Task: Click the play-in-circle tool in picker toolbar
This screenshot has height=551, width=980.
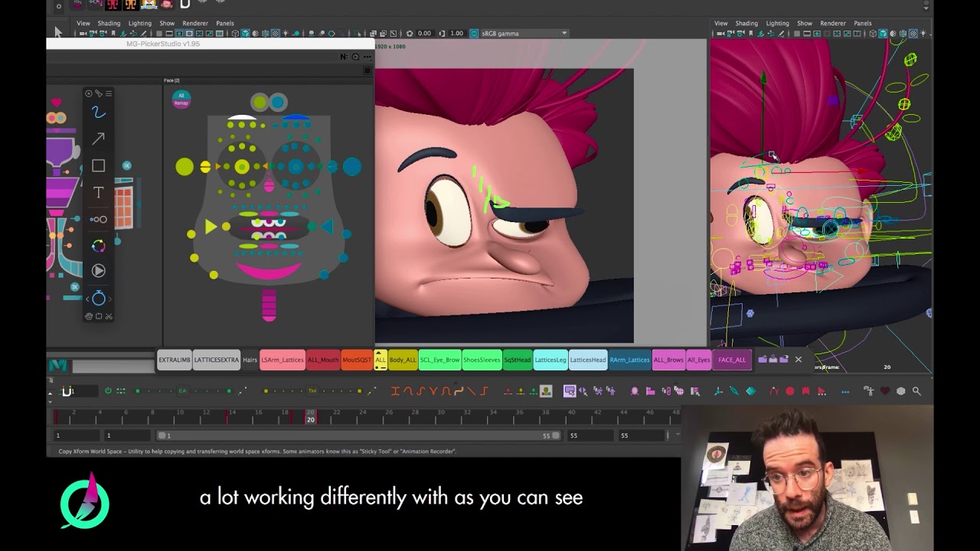Action: (98, 271)
